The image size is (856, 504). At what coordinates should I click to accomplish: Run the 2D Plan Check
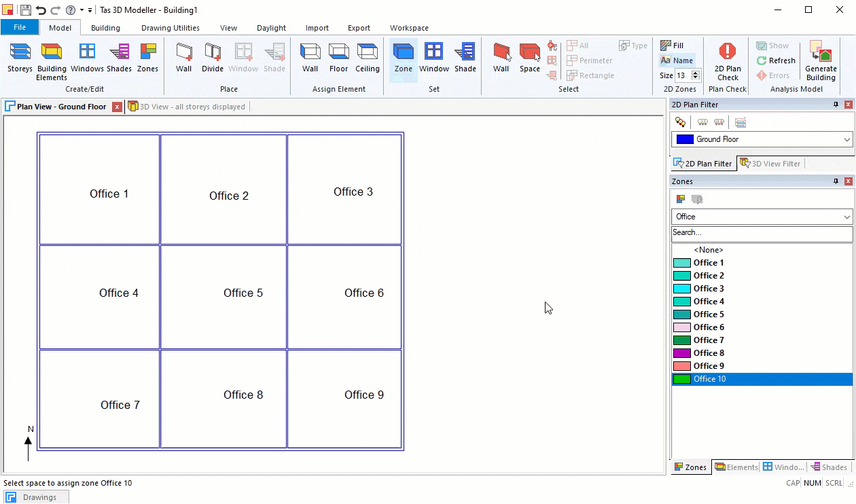click(x=728, y=61)
